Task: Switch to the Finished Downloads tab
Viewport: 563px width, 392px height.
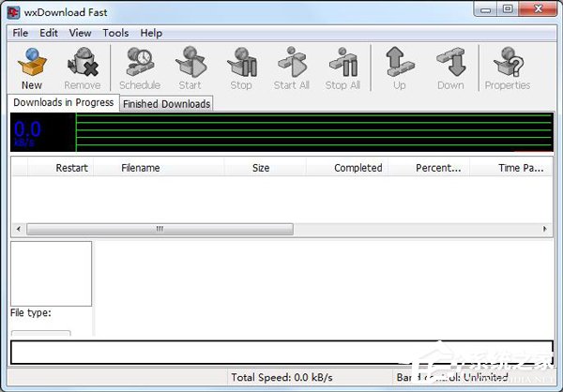Action: pyautogui.click(x=166, y=104)
